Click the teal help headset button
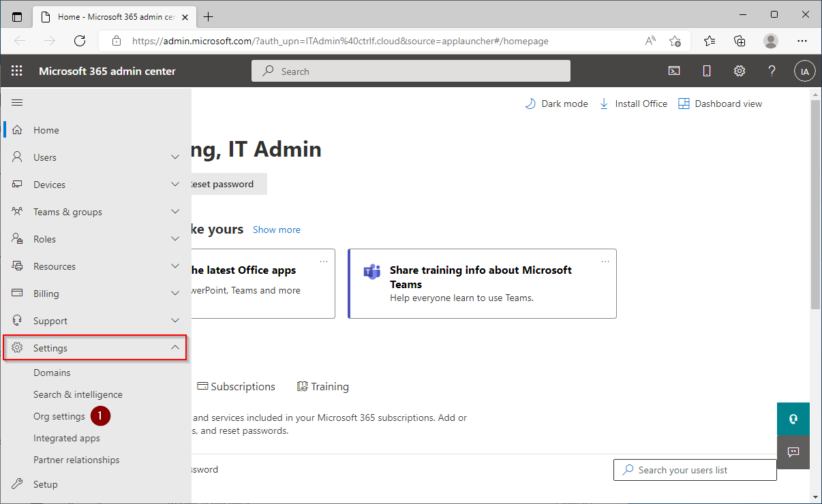 (793, 419)
